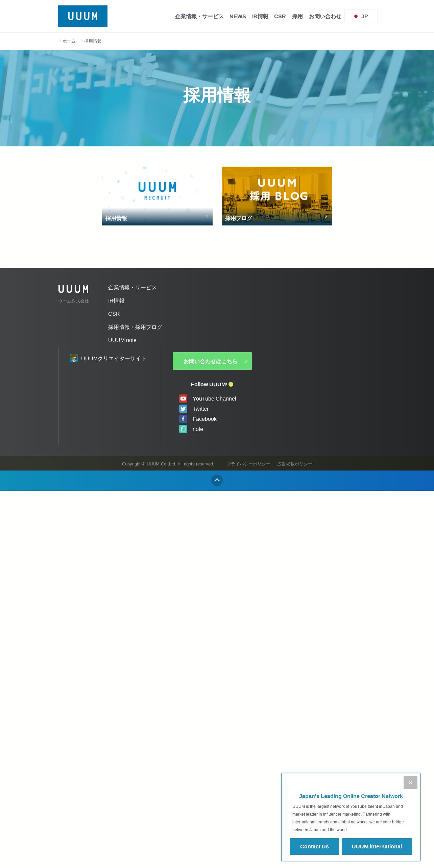434x868 pixels.
Task: Click the green お問い合わせはこちら button
Action: 212,361
